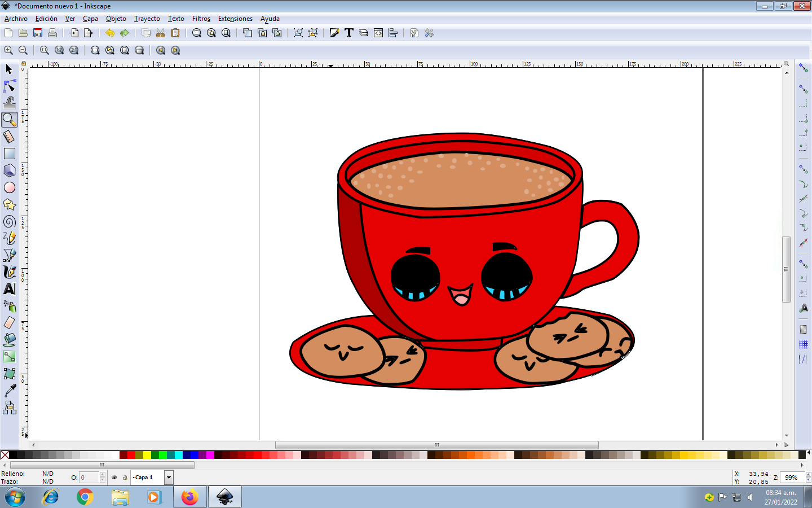
Task: Open the Filtros menu
Action: (201, 19)
